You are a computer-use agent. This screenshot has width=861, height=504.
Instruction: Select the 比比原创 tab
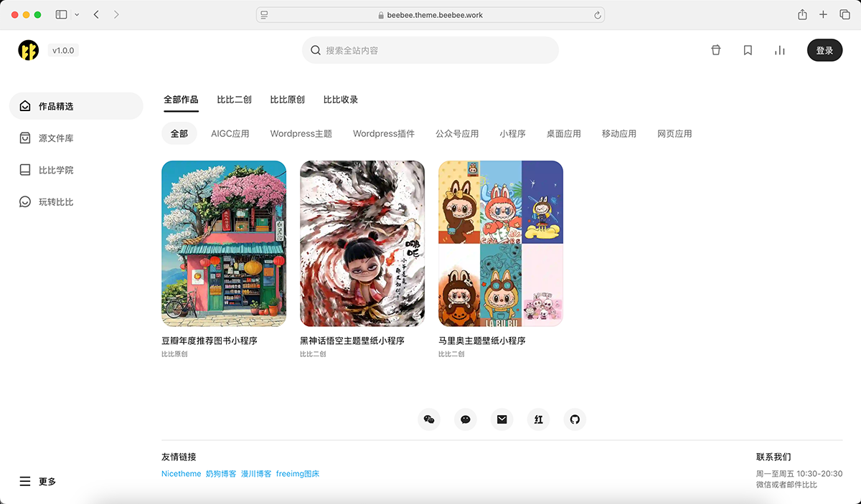click(288, 100)
